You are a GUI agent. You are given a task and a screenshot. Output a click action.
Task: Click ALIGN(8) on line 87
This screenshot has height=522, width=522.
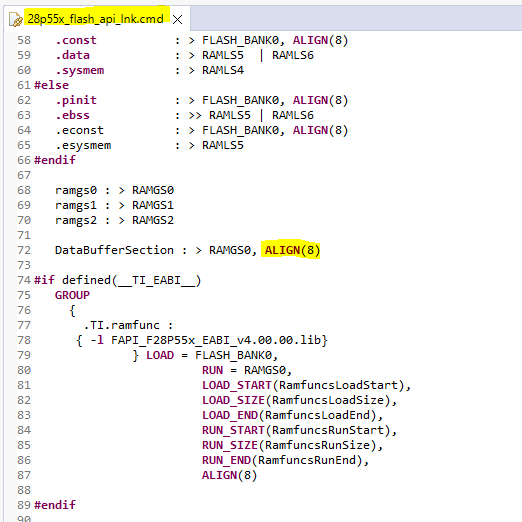click(x=229, y=475)
